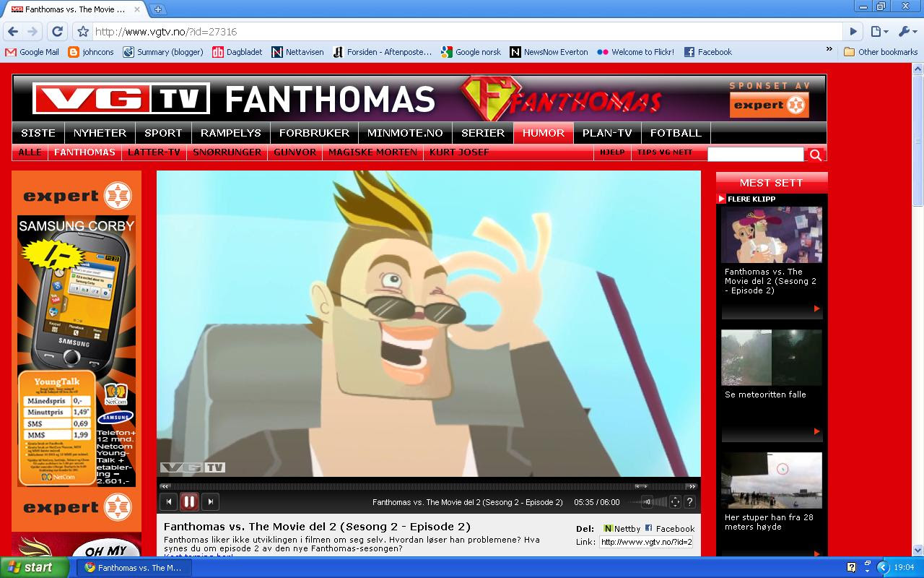Bookmark this page with the star icon
924x578 pixels.
[83, 32]
